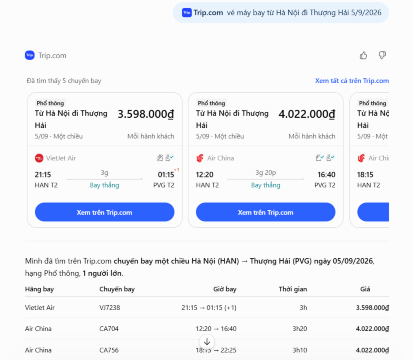Viewport: 413px width, 360px height.
Task: Click the '21:15 → 01:15 (+1)' time cell
Action: click(x=209, y=307)
